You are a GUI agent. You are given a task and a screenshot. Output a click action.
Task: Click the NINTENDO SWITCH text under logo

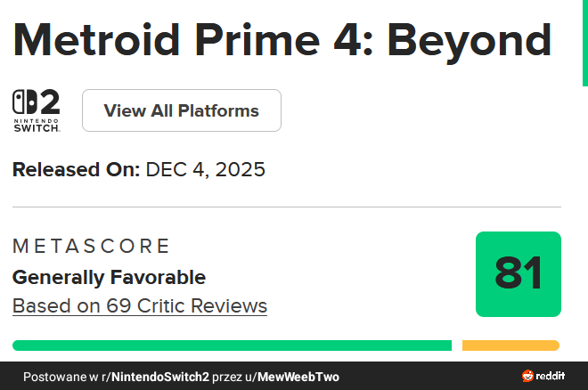pos(37,124)
